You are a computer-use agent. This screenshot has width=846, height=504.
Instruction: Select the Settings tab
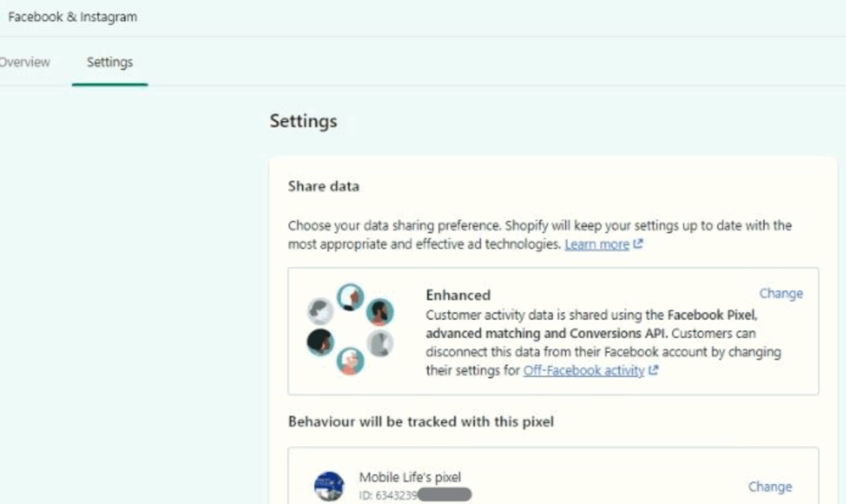coord(109,62)
